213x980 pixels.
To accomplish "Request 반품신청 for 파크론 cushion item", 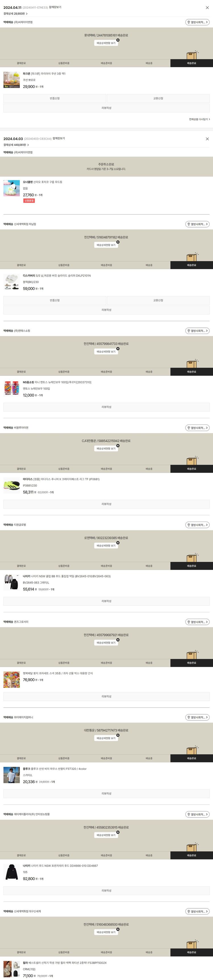I will pos(55,99).
